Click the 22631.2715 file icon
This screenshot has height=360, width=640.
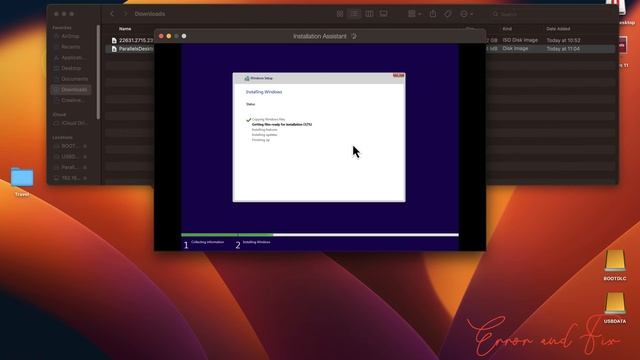pos(114,40)
